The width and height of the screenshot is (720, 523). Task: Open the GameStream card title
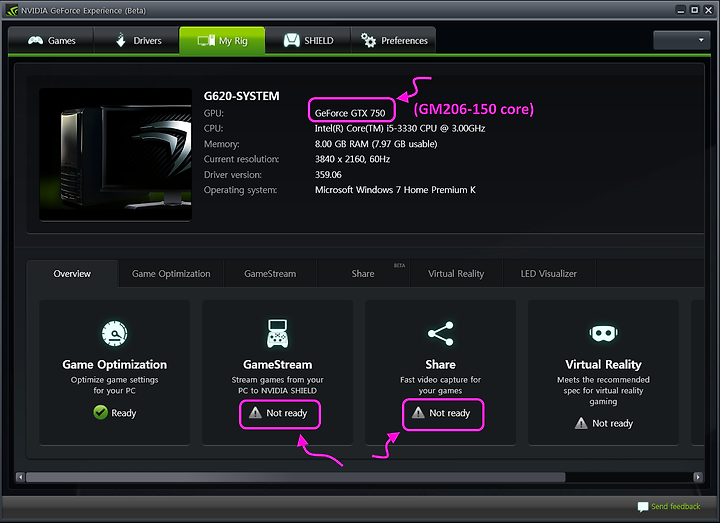(277, 365)
